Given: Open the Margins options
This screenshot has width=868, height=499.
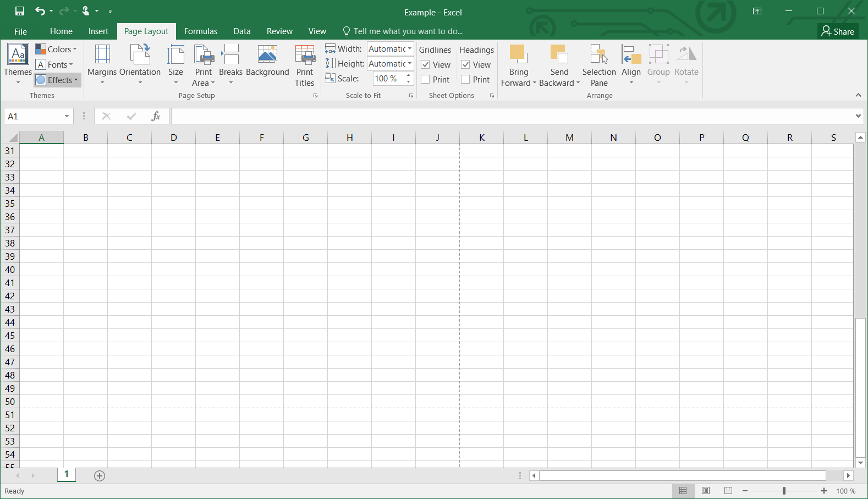Looking at the screenshot, I should 102,64.
